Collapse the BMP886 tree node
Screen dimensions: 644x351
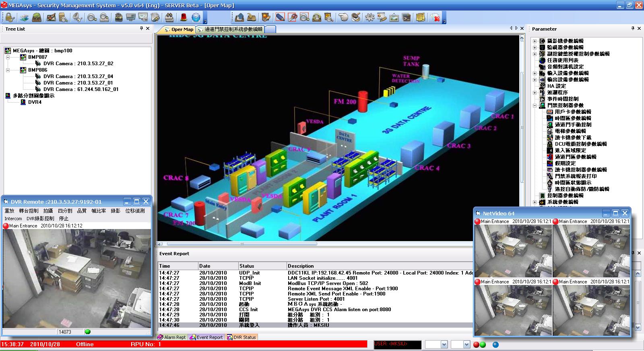[x=8, y=70]
